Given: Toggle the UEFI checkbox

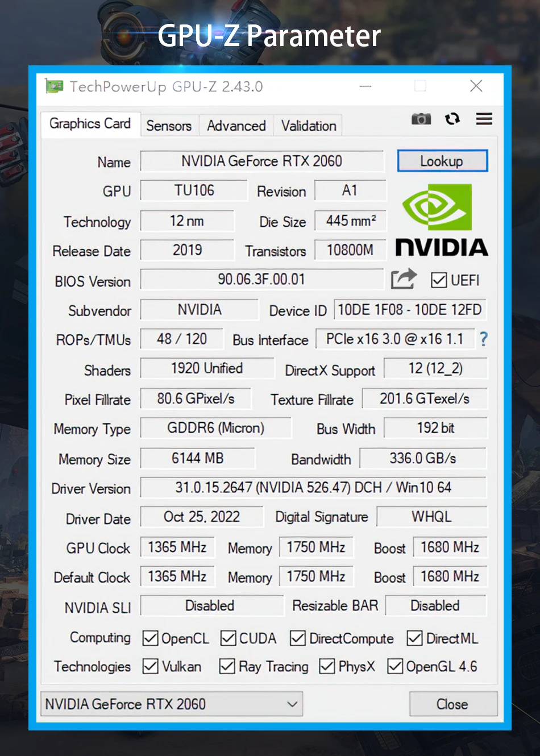Looking at the screenshot, I should pyautogui.click(x=438, y=280).
